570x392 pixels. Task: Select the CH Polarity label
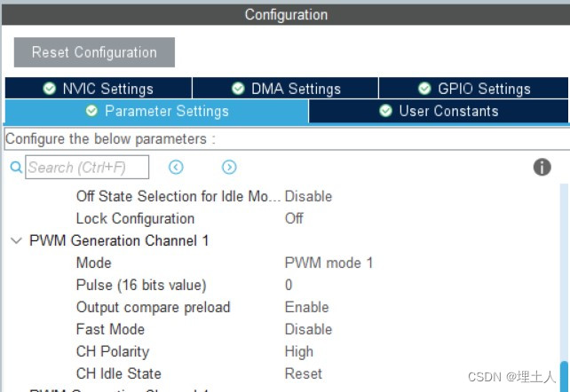click(113, 351)
